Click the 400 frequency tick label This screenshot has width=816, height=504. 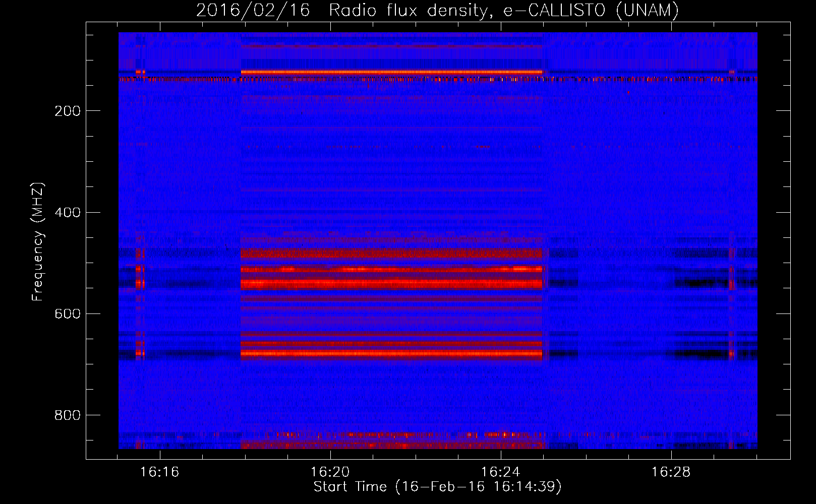[x=67, y=212]
